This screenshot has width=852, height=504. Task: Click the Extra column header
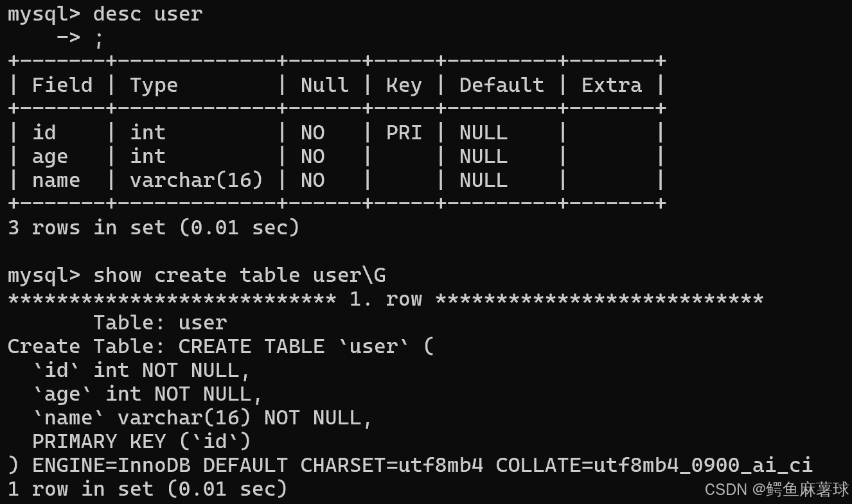click(612, 85)
